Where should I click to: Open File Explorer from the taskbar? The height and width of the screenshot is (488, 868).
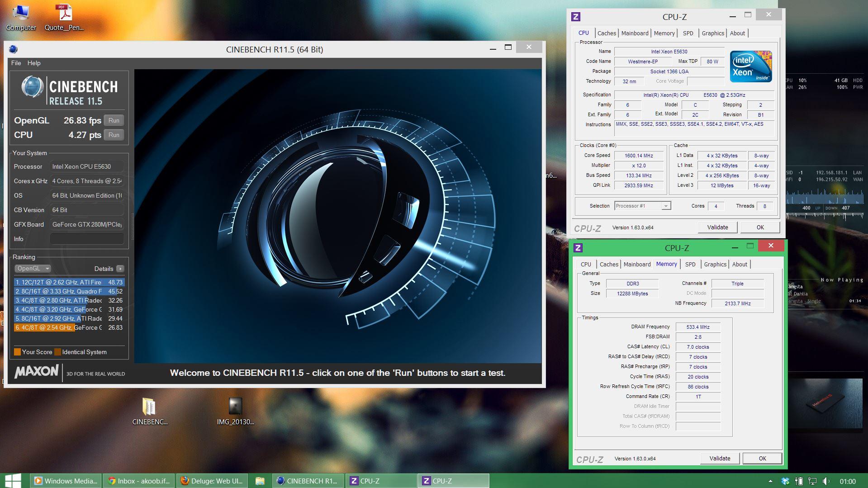[x=260, y=481]
